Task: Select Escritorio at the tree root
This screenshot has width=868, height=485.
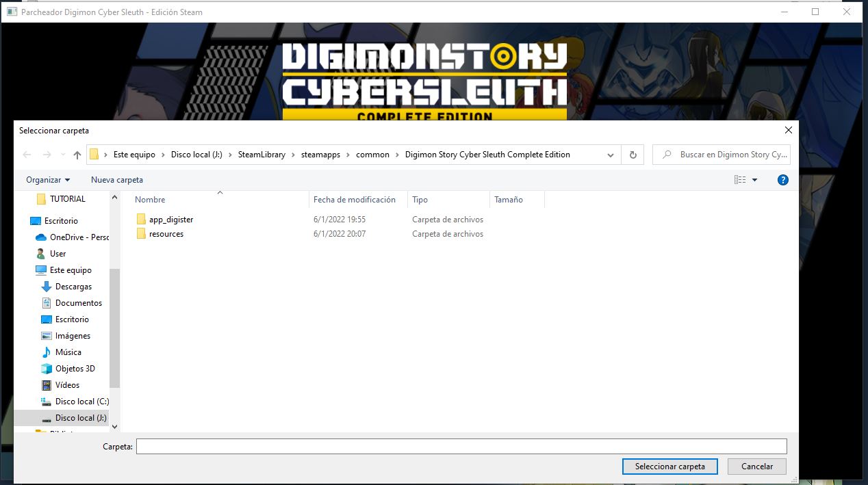Action: [x=61, y=221]
